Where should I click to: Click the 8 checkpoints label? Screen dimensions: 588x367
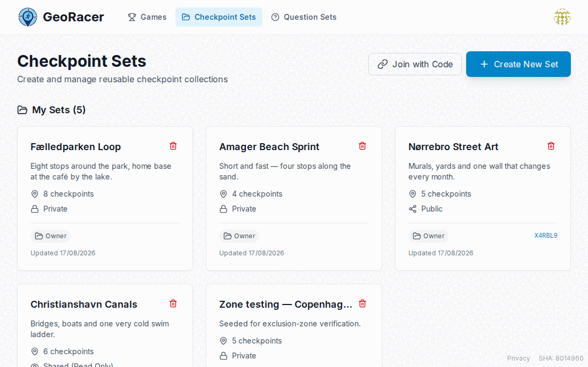coord(68,194)
